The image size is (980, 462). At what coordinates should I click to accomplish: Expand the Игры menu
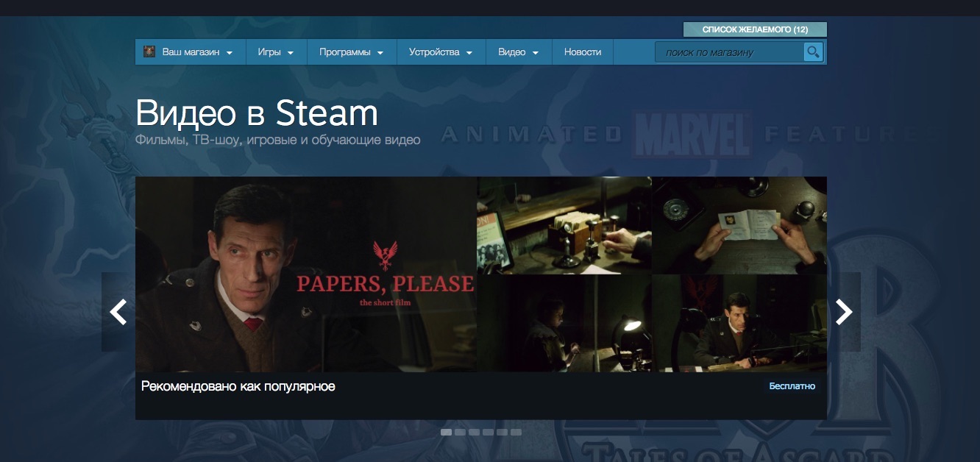pyautogui.click(x=276, y=52)
